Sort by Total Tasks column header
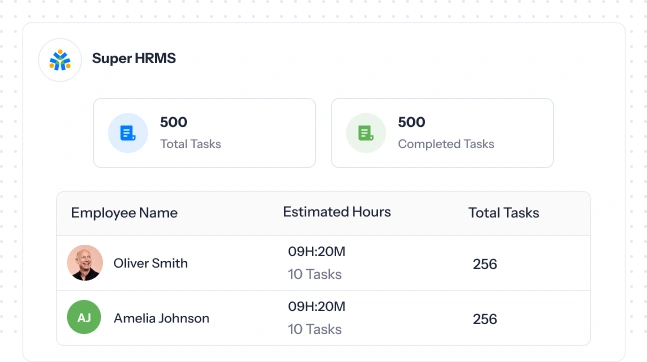Image resolution: width=647 pixels, height=362 pixels. point(503,213)
